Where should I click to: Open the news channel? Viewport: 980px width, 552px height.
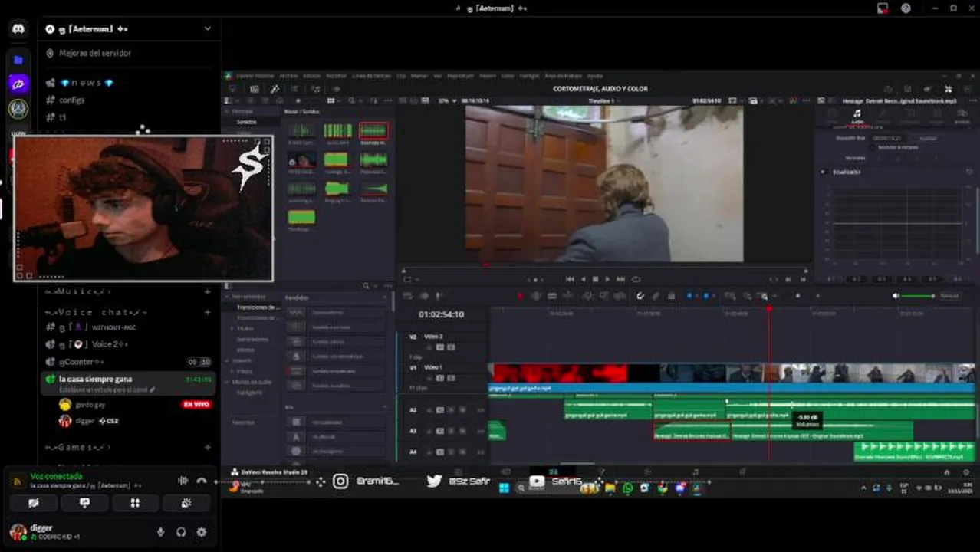[87, 83]
